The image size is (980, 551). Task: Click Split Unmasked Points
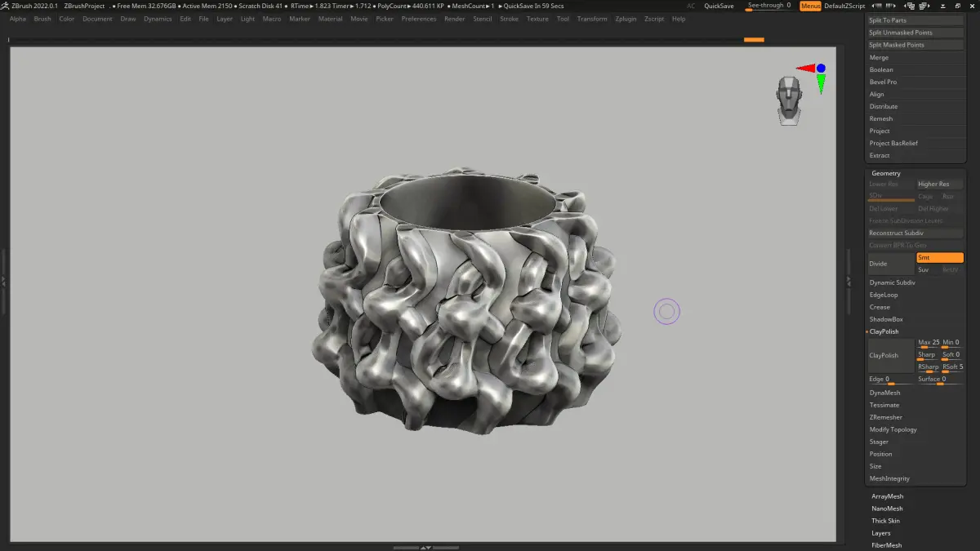click(915, 33)
